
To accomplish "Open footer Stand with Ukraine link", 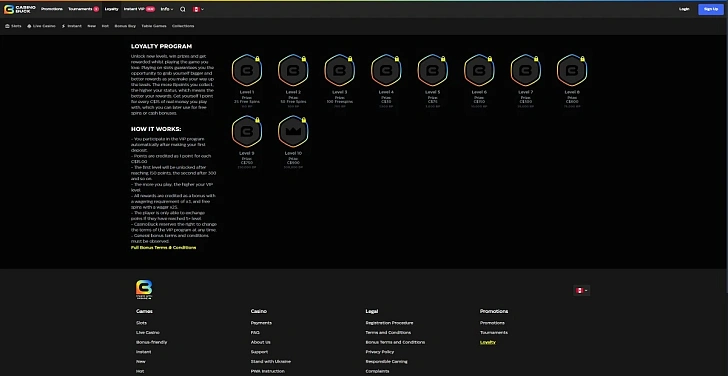I will pos(271,362).
